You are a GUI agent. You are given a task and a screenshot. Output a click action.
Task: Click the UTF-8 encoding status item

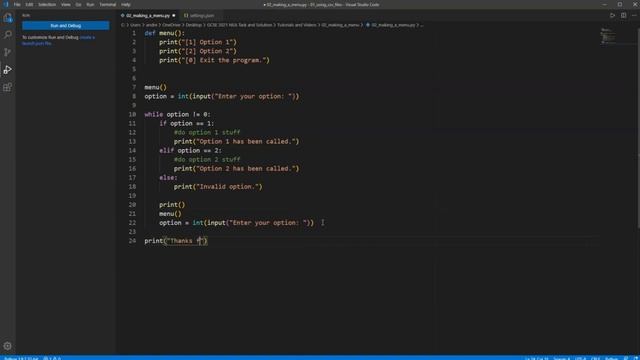coord(580,358)
